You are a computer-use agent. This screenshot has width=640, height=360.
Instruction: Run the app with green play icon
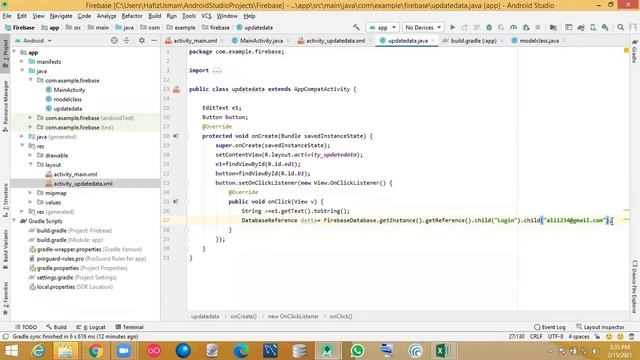452,27
